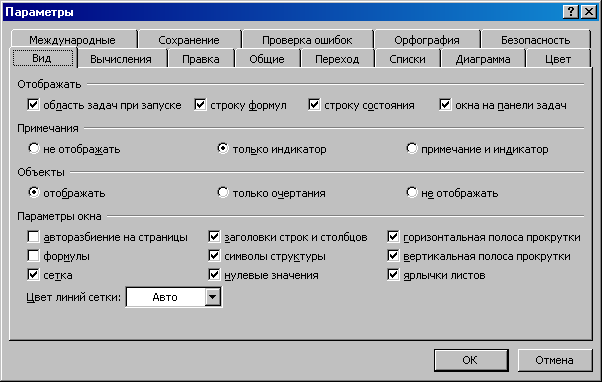Click the Отмена button

pos(554,360)
